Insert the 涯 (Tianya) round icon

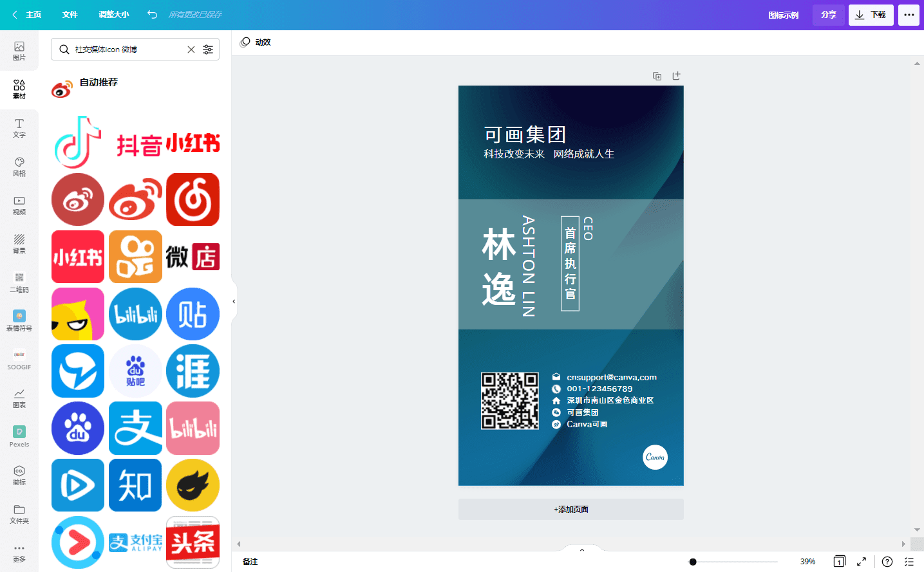click(x=193, y=371)
